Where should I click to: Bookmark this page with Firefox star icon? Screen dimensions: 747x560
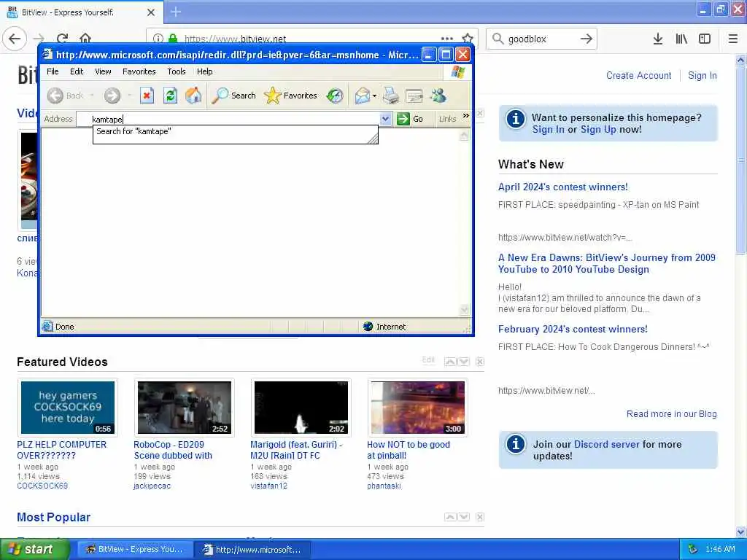click(x=468, y=39)
